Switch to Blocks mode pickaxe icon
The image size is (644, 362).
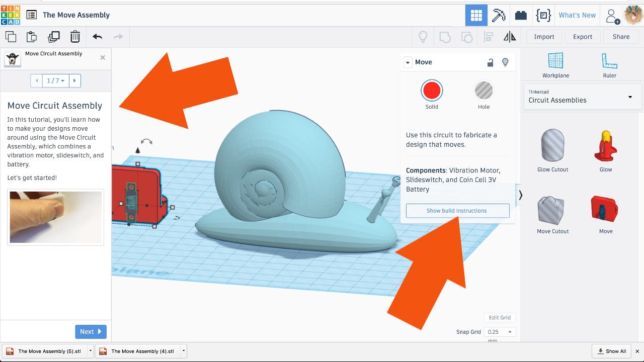coord(499,15)
